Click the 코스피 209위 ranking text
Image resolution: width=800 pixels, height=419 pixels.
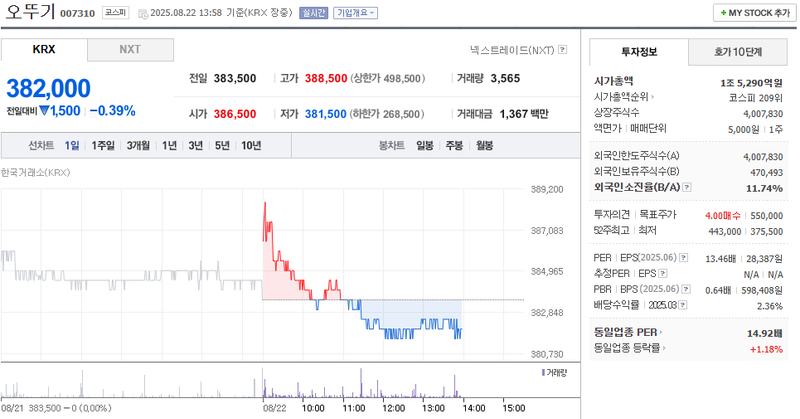(x=756, y=98)
